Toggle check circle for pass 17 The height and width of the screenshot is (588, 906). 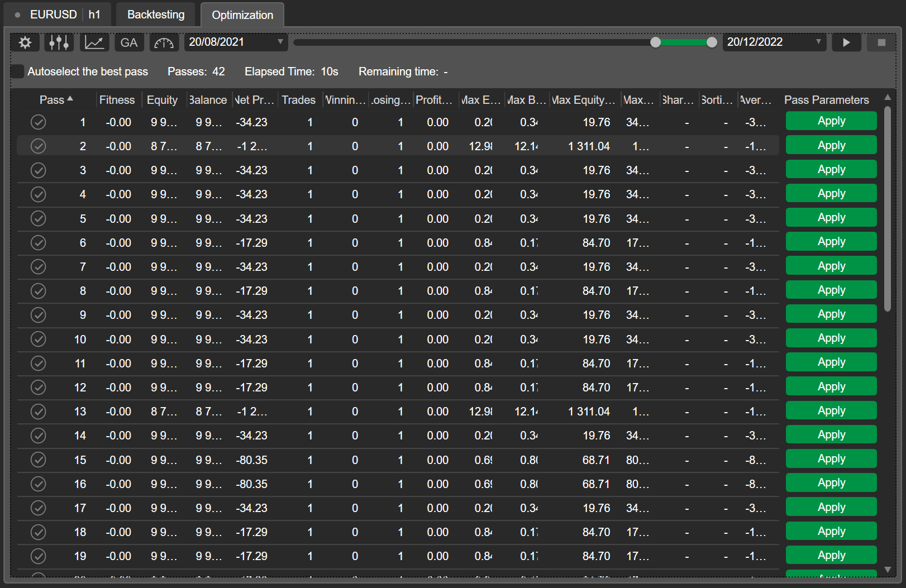(38, 508)
